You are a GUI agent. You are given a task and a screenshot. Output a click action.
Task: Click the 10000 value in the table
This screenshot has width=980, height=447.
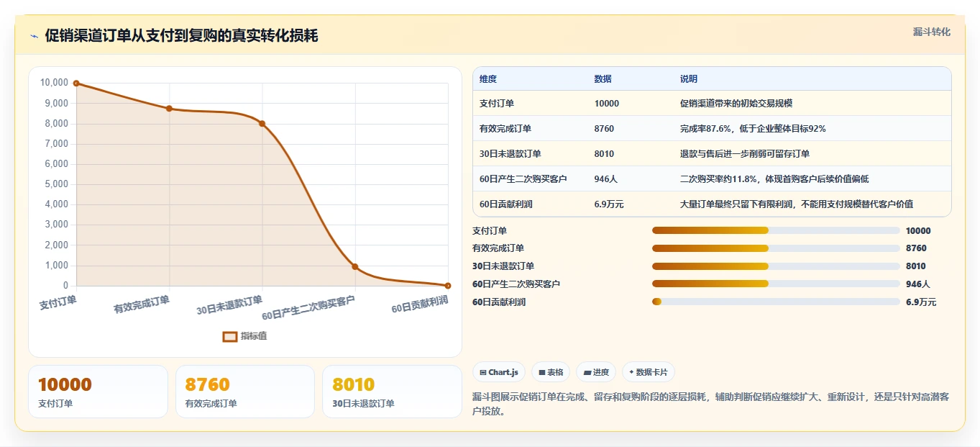607,104
